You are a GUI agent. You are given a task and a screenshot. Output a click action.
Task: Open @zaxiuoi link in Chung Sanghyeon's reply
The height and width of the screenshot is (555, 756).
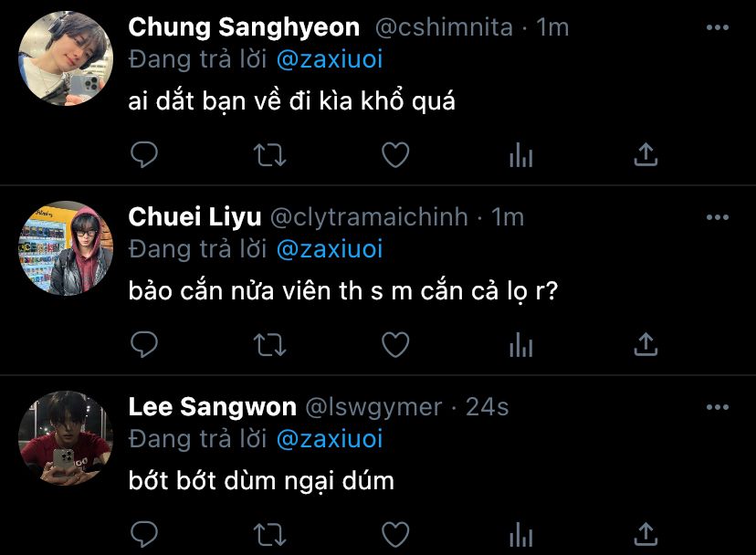[329, 60]
